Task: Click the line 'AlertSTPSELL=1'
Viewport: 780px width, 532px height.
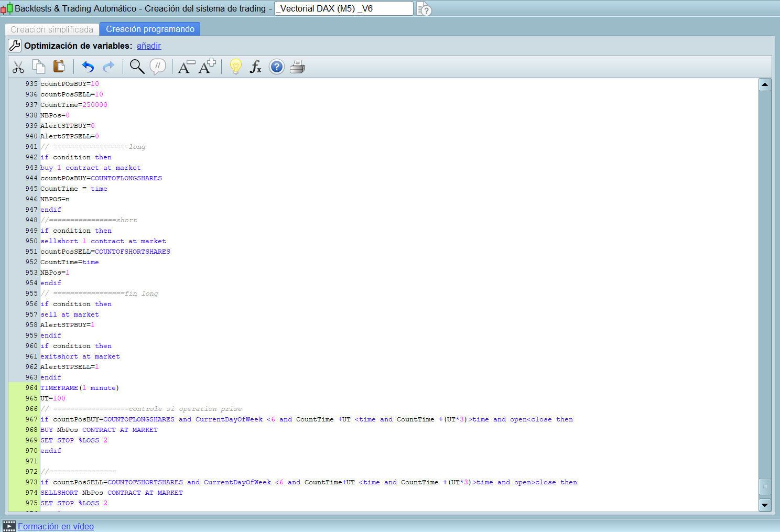Action: tap(70, 367)
